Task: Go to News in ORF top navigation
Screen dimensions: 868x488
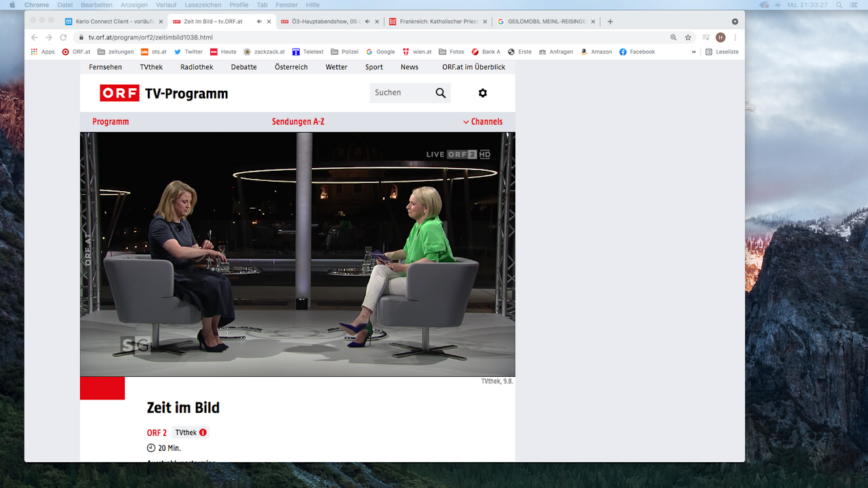Action: (x=409, y=67)
